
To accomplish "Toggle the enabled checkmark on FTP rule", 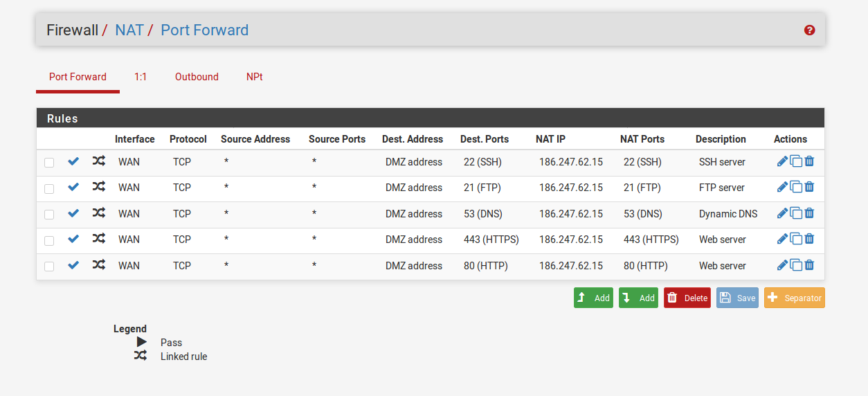I will (x=73, y=187).
